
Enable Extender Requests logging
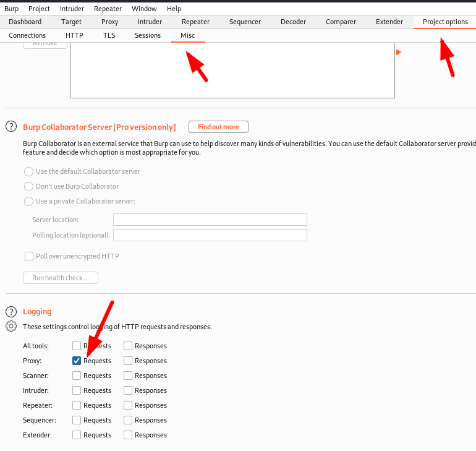coord(77,435)
